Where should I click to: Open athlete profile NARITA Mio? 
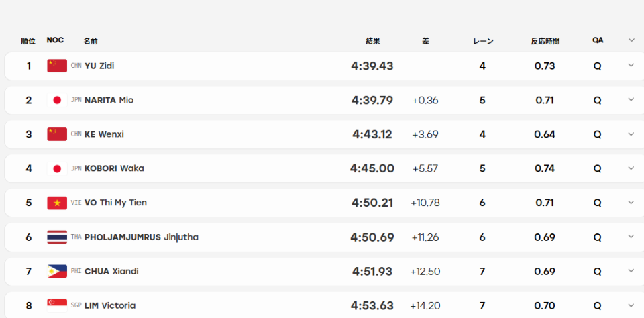click(109, 100)
